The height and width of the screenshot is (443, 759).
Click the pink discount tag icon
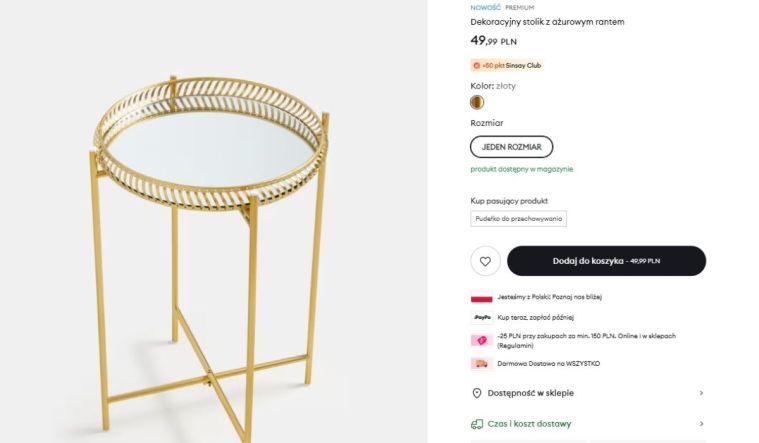(x=481, y=340)
